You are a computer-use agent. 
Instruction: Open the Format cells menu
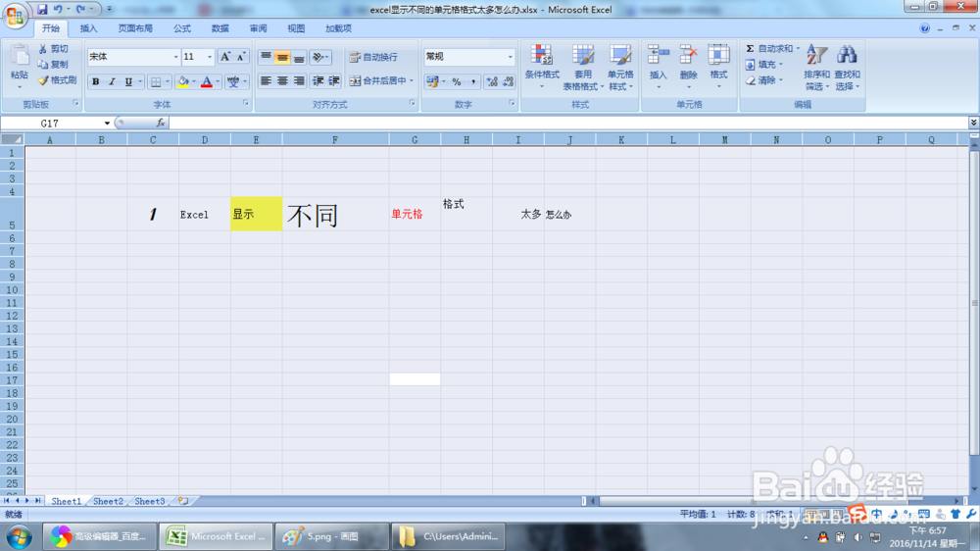[718, 67]
